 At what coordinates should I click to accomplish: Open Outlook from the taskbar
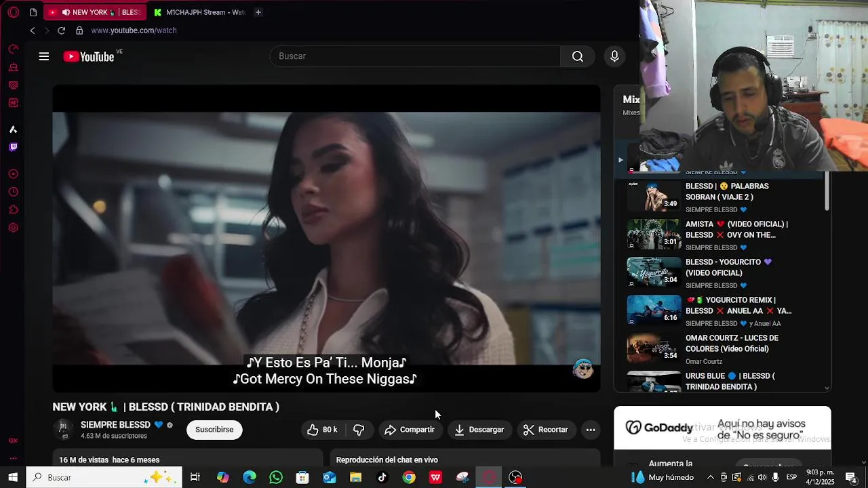[x=329, y=477]
